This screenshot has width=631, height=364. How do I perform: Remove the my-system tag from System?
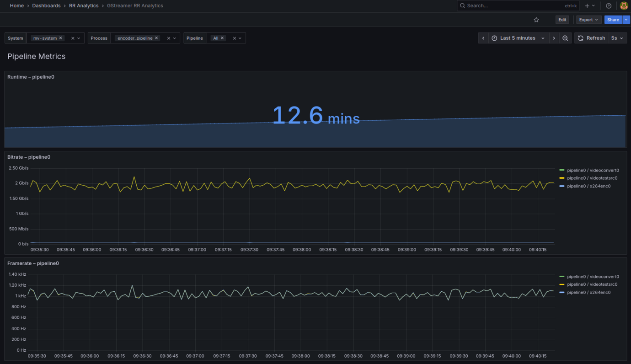[x=60, y=38]
